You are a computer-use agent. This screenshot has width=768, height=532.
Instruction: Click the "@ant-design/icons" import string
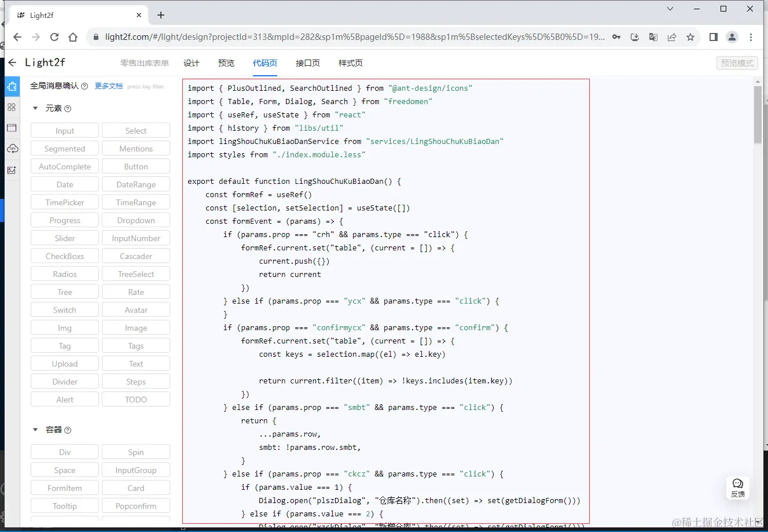pos(431,88)
